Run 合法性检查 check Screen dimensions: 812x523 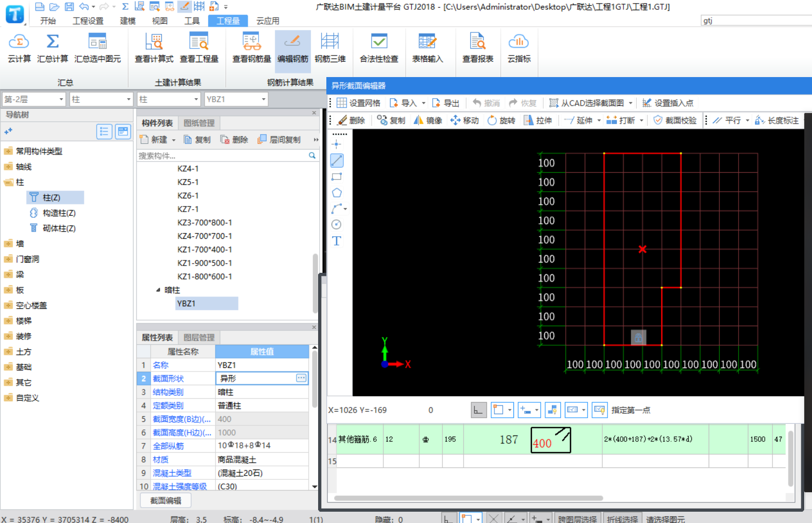[379, 48]
